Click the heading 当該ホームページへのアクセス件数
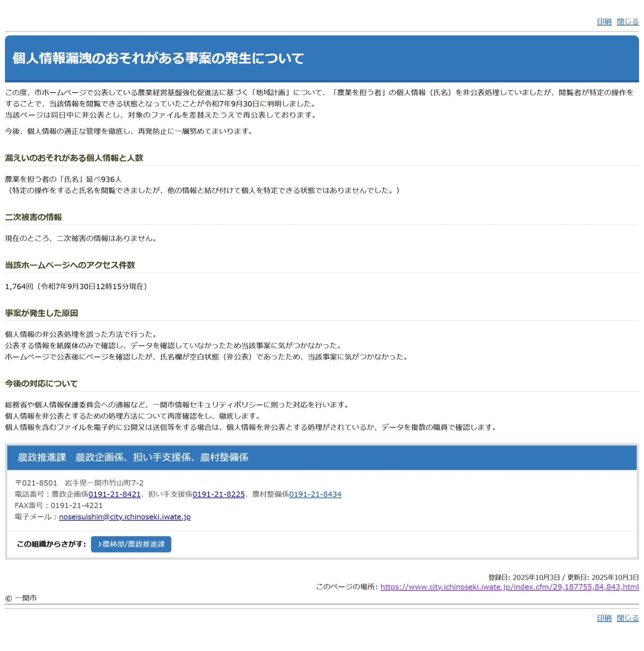Image resolution: width=644 pixels, height=651 pixels. [70, 265]
